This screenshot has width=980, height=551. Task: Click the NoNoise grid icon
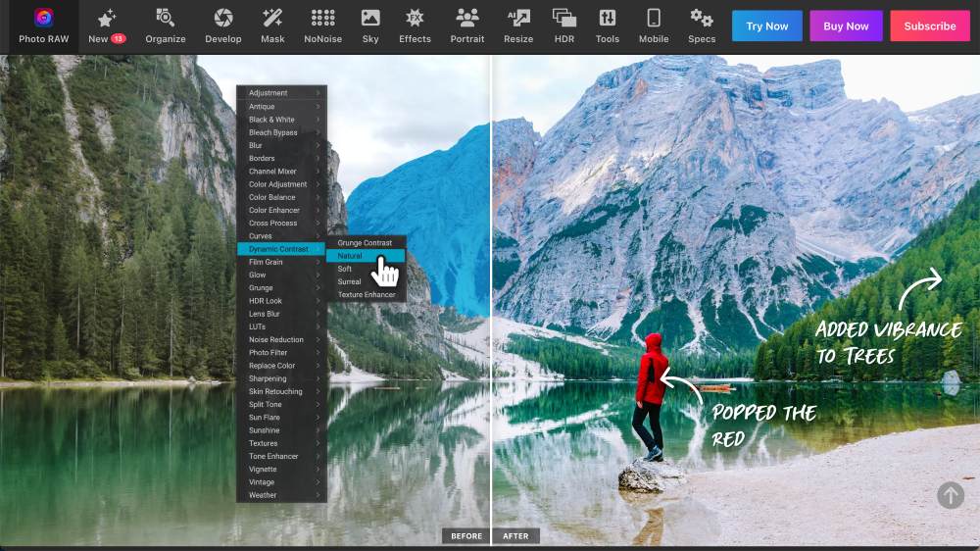pos(322,18)
